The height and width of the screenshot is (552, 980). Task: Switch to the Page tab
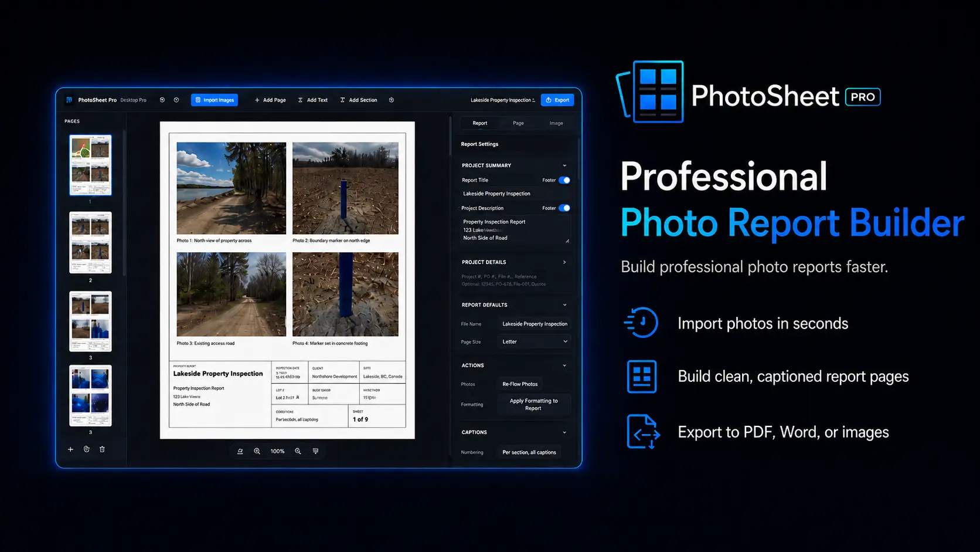[518, 123]
